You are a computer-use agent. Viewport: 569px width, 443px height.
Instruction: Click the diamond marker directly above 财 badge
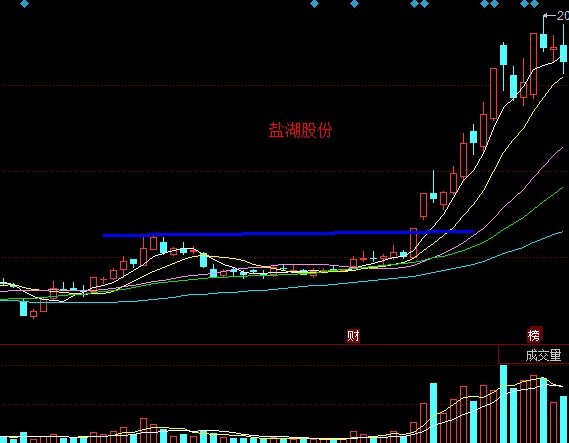(355, 4)
